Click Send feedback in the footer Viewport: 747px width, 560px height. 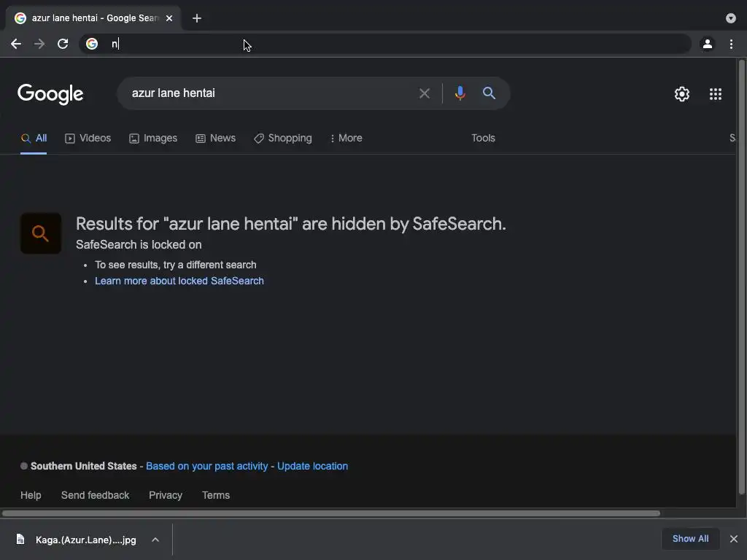click(x=95, y=495)
